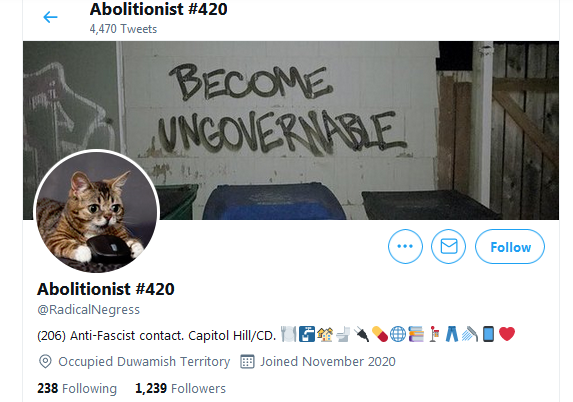Screen dimensions: 573x402
Task: Click the pill emoji in bio
Action: [x=379, y=334]
